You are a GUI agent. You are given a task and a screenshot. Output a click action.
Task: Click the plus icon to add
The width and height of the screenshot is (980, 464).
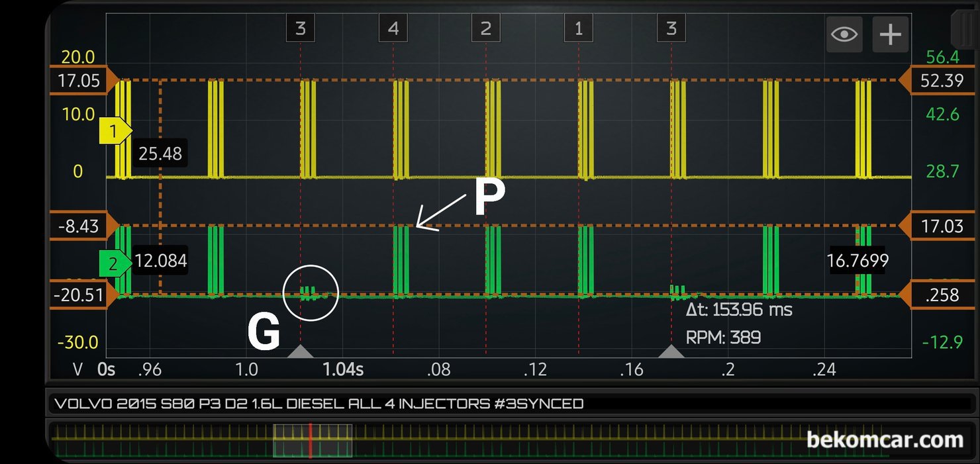[890, 34]
